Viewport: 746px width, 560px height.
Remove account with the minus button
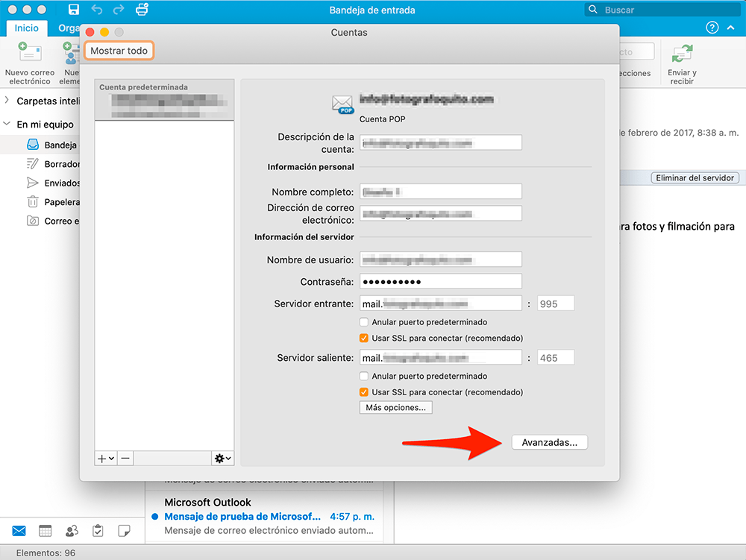125,459
